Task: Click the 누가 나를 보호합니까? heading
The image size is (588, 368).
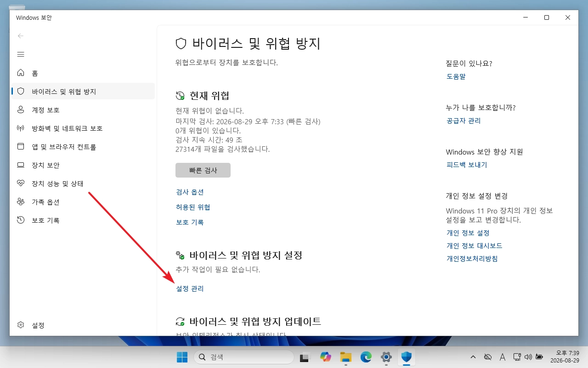Action: coord(481,108)
